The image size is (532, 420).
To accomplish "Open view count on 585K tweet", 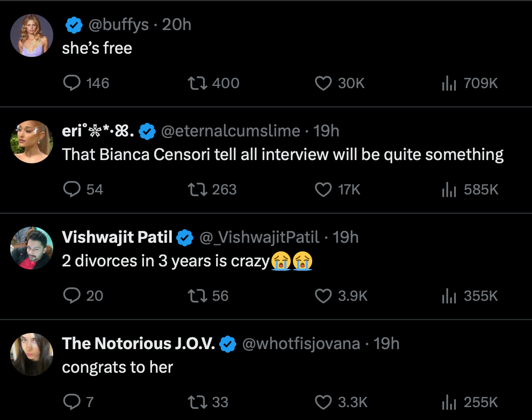I will (x=449, y=190).
